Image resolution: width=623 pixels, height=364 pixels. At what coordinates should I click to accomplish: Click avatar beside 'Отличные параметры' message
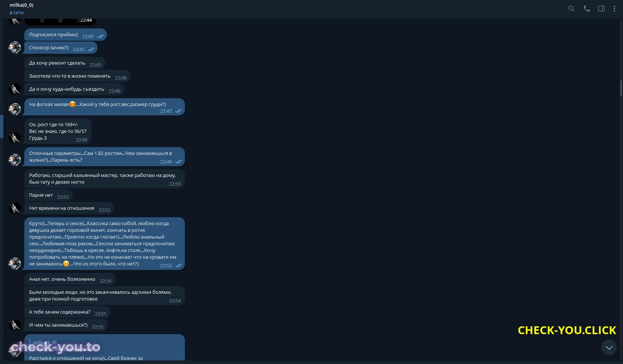click(x=15, y=160)
